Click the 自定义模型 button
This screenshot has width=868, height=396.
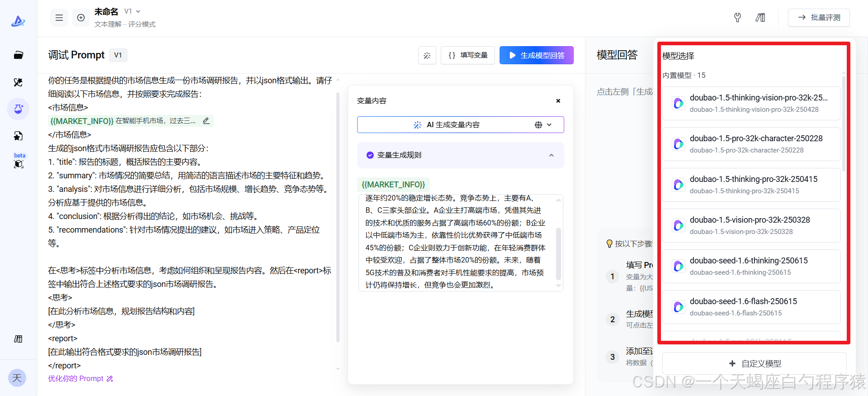coord(754,363)
